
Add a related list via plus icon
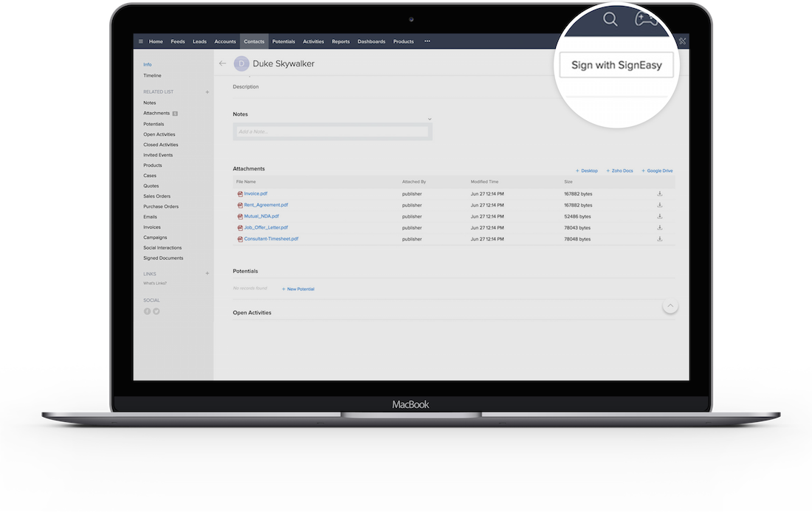[x=207, y=92]
